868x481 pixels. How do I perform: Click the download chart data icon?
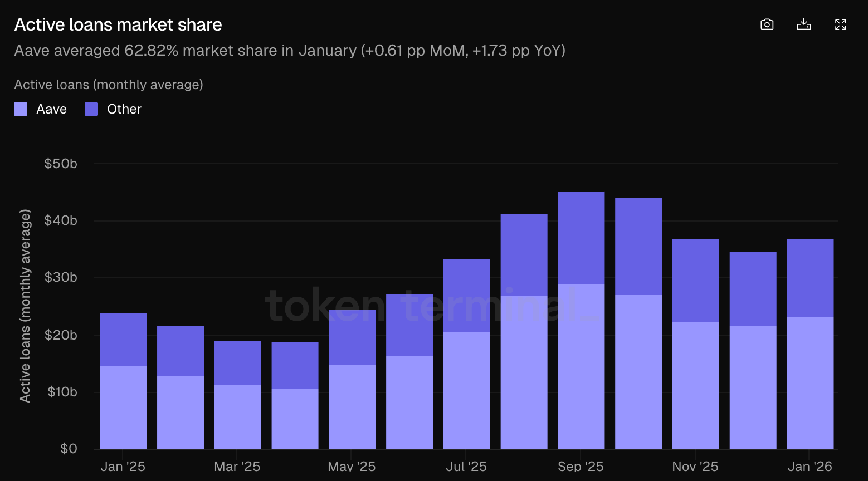[x=804, y=24]
